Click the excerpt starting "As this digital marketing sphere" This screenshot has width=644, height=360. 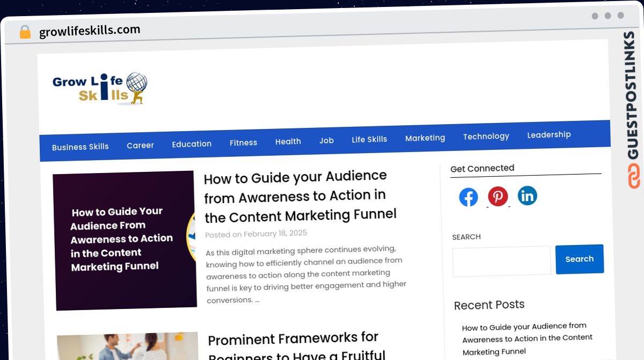[x=306, y=275]
